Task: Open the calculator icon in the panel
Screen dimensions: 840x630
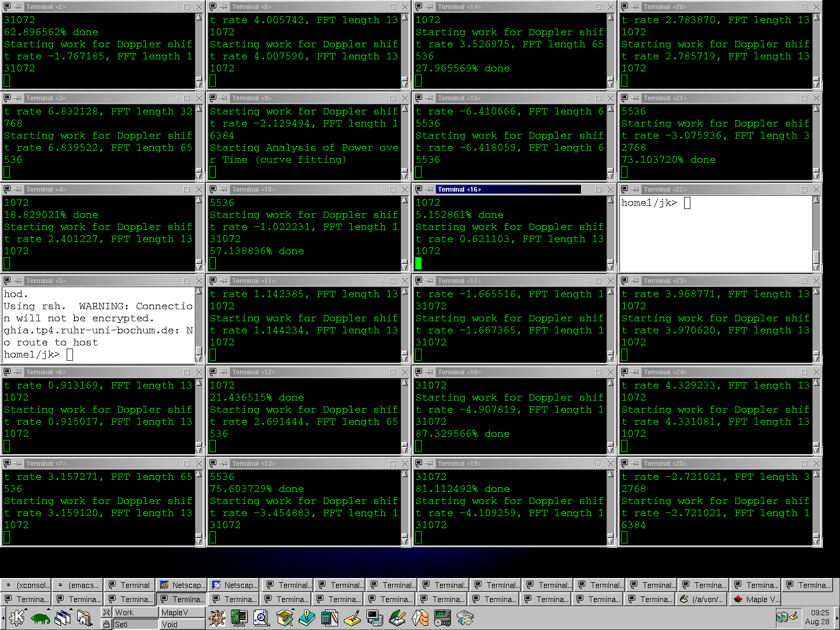Action: pyautogui.click(x=329, y=618)
